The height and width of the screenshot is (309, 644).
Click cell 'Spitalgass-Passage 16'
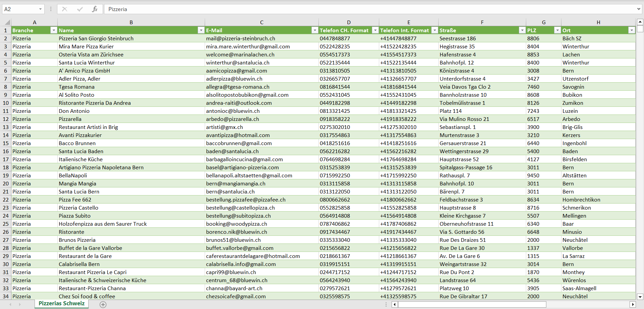[x=482, y=167]
